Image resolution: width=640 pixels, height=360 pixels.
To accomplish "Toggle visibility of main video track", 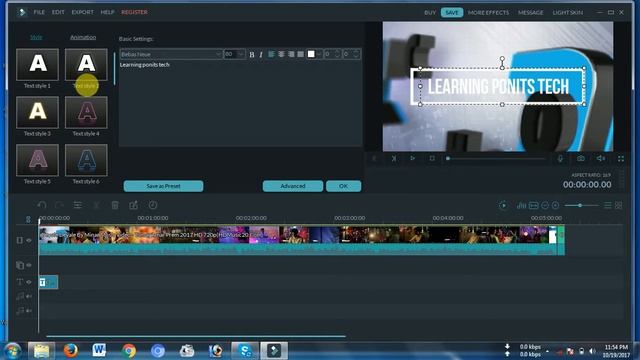I will pos(29,240).
